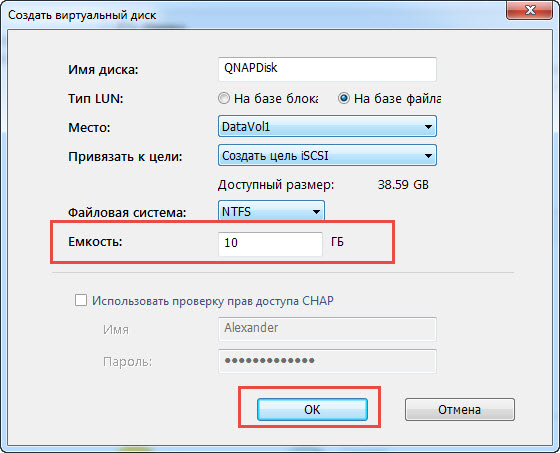Enable the CHAP access verification checkbox
560x453 pixels.
point(81,300)
